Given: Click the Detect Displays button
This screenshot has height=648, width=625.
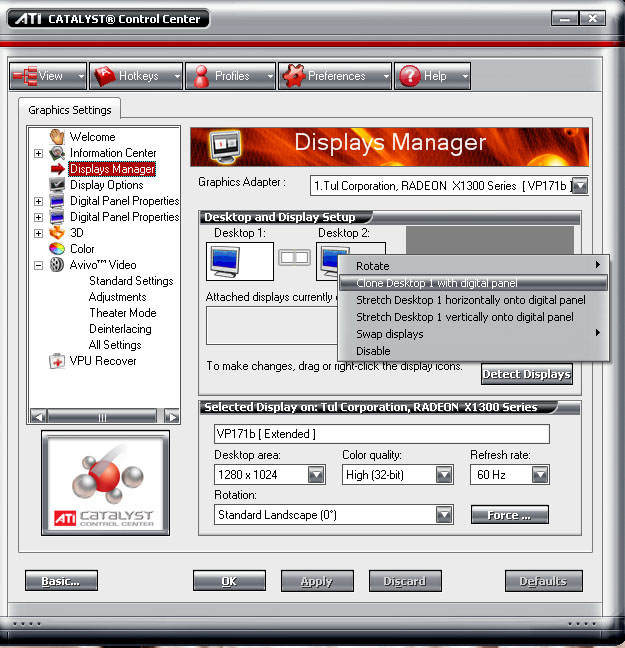Looking at the screenshot, I should pyautogui.click(x=527, y=374).
